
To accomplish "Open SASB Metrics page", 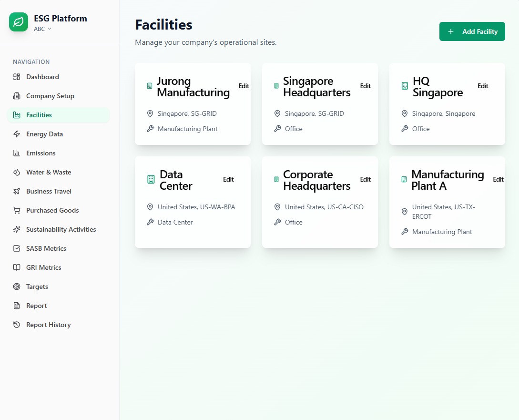I will 46,248.
